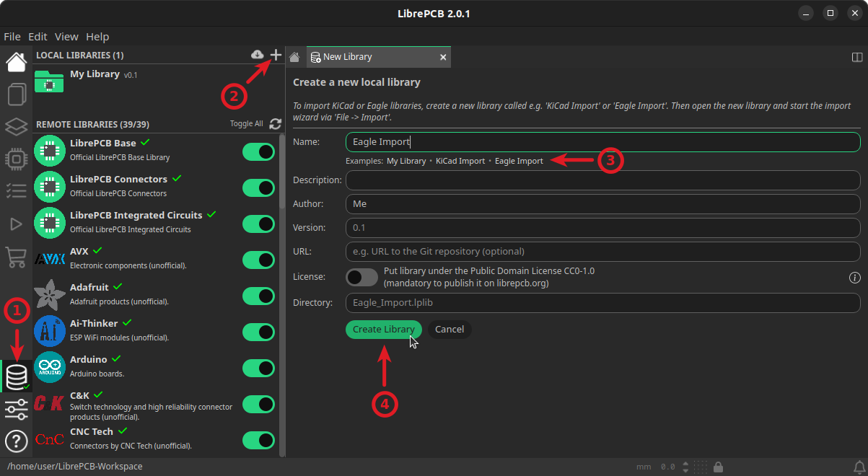This screenshot has height=476, width=868.
Task: Open the checklist sidebar panel icon
Action: pyautogui.click(x=16, y=190)
